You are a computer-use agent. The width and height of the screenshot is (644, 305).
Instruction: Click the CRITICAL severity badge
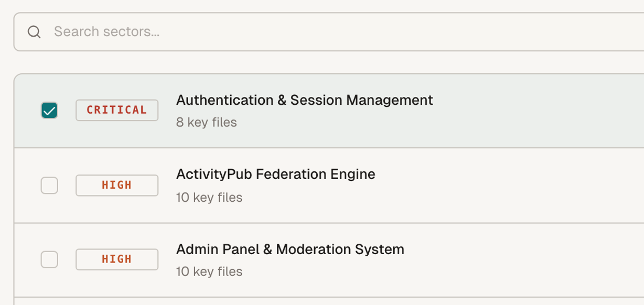pyautogui.click(x=117, y=110)
